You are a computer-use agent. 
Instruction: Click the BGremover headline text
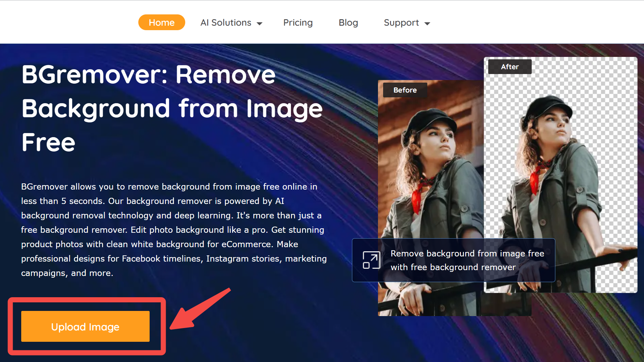click(x=172, y=108)
